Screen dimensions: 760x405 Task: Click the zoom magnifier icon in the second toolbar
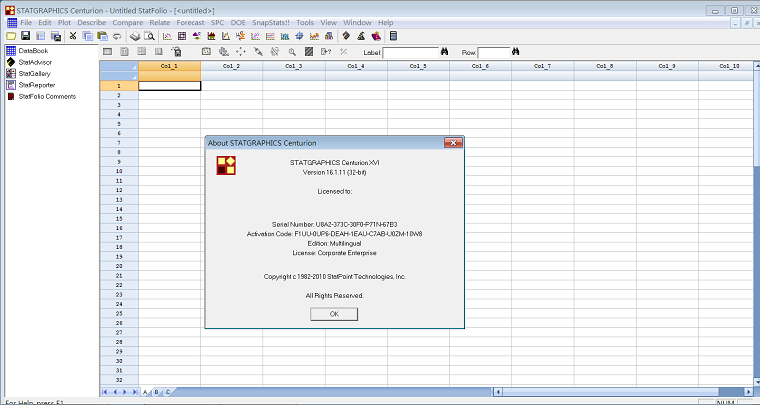(292, 52)
